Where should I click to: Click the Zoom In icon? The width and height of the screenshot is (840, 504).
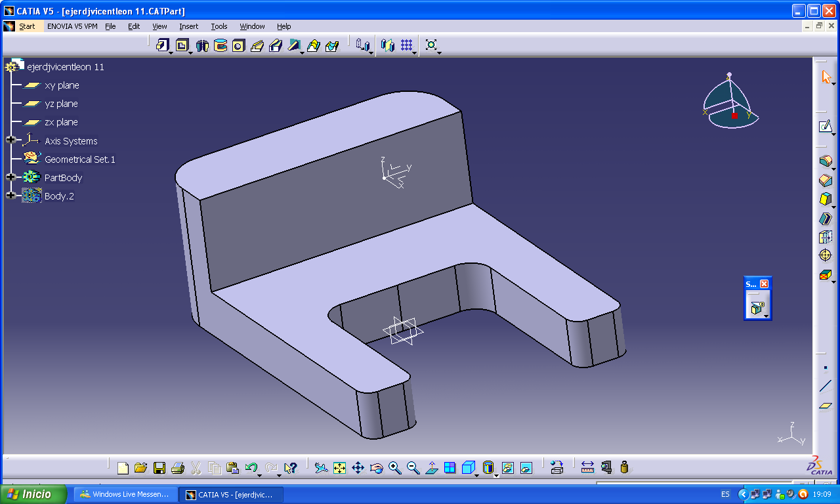[x=394, y=468]
